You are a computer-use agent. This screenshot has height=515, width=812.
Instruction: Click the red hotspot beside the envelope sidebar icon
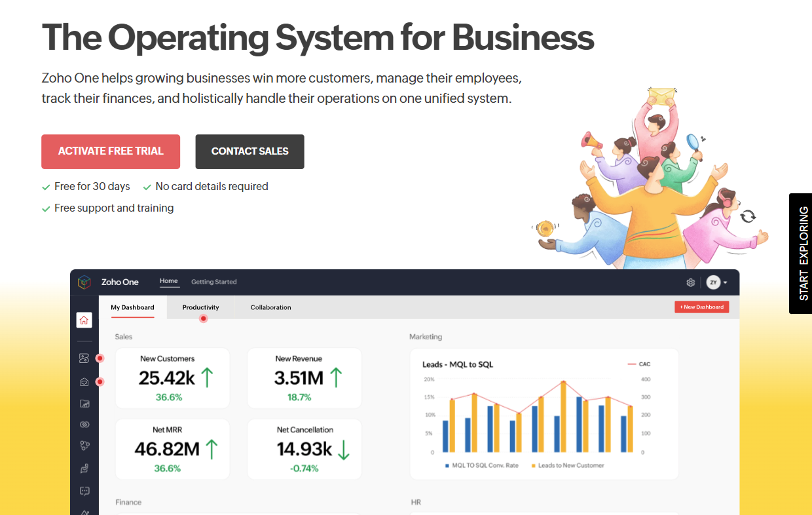pos(100,382)
